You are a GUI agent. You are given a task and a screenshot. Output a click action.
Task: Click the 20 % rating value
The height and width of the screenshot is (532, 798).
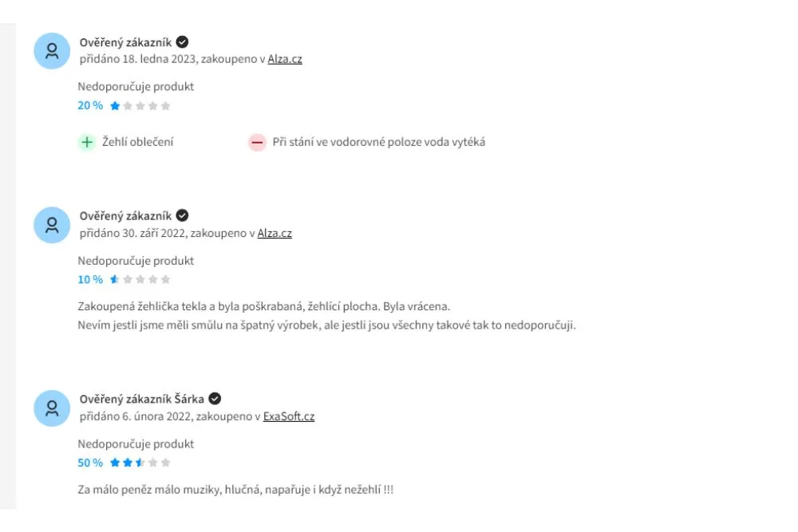[x=90, y=105]
